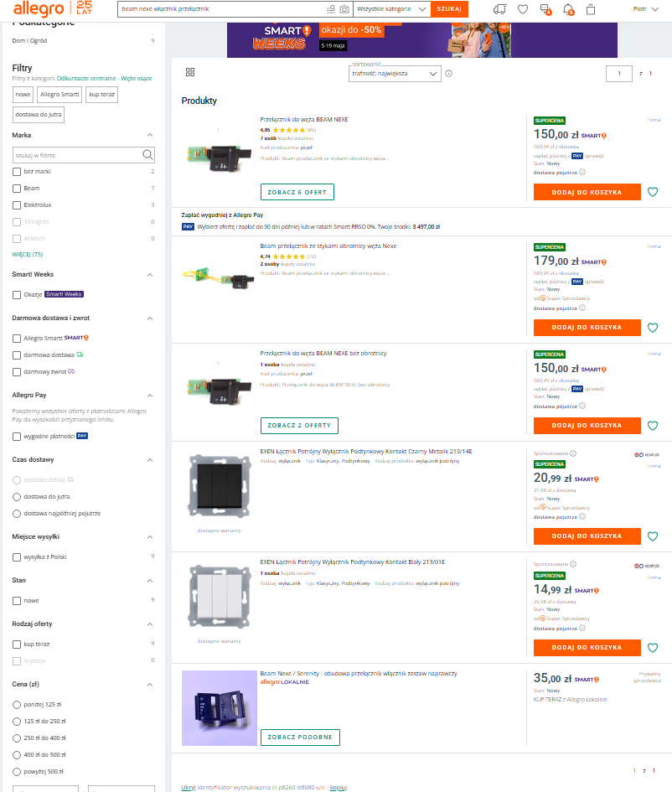Open delivery truck icon in header
Viewport: 672px width, 792px height.
[500, 9]
